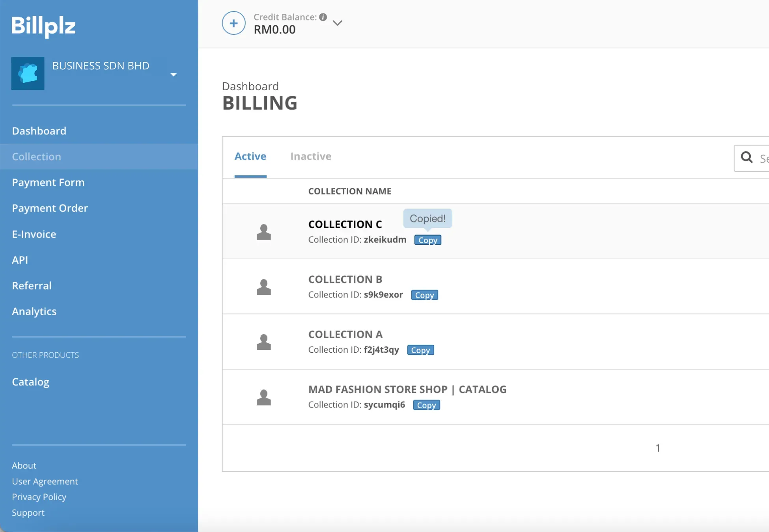Screen dimensions: 769x532
Task: Click the search magnifier icon
Action: 747,158
